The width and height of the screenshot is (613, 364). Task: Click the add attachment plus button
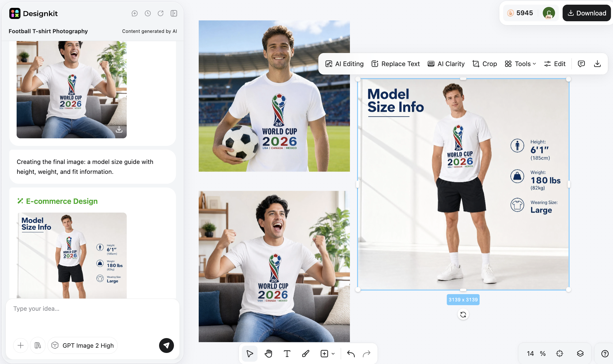click(21, 345)
